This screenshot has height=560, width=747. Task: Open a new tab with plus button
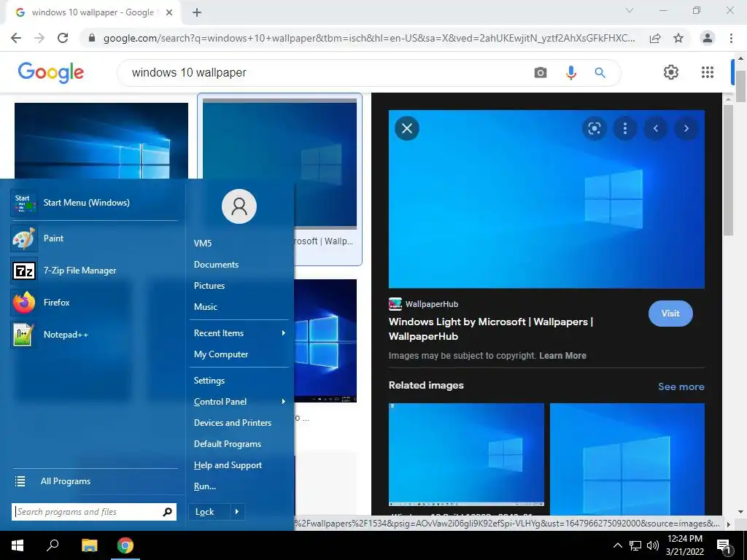[x=197, y=13]
